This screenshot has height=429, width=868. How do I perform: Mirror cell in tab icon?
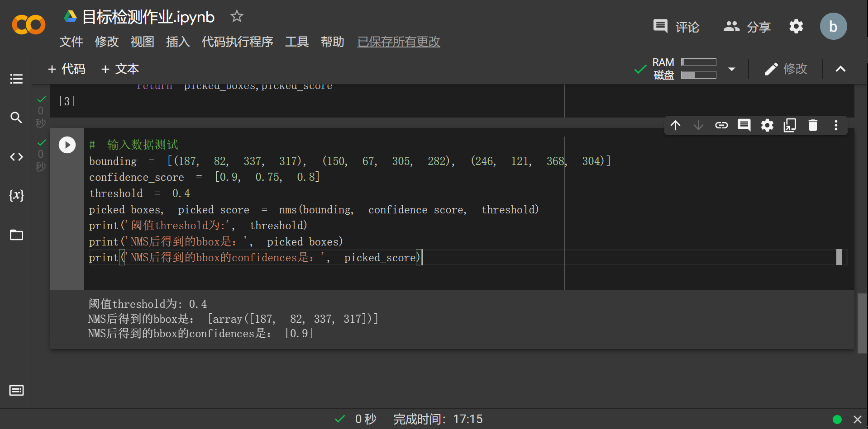pyautogui.click(x=790, y=125)
